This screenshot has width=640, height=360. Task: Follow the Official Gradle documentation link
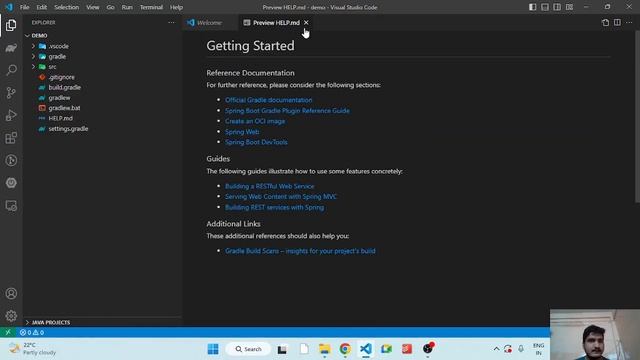coord(268,100)
